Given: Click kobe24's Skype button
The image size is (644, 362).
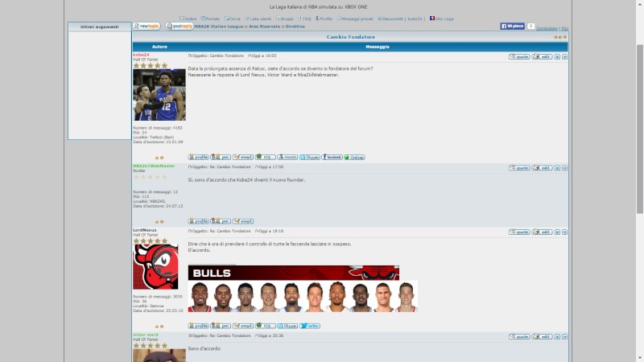Looking at the screenshot, I should 309,157.
